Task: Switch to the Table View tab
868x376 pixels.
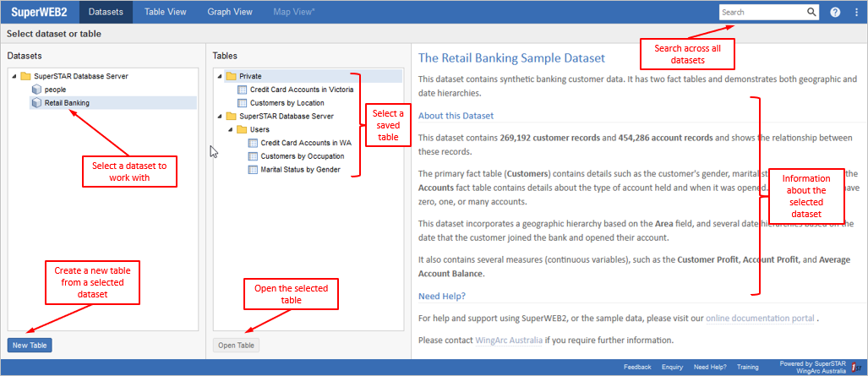Action: pos(166,13)
